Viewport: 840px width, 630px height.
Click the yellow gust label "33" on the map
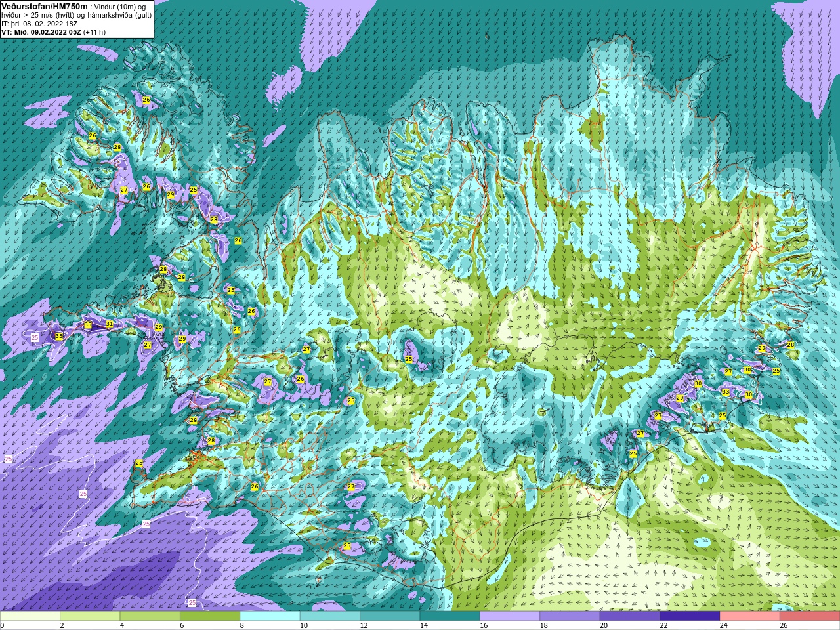[x=725, y=392]
